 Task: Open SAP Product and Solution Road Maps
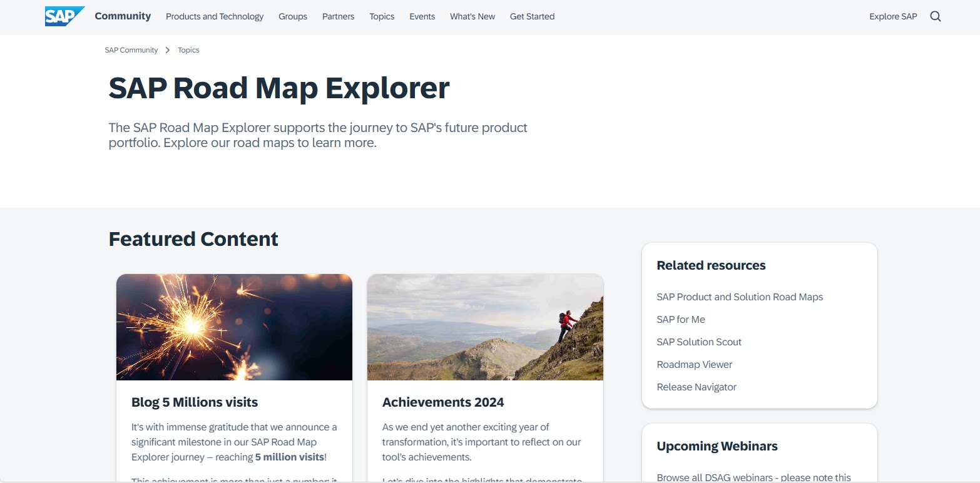740,297
